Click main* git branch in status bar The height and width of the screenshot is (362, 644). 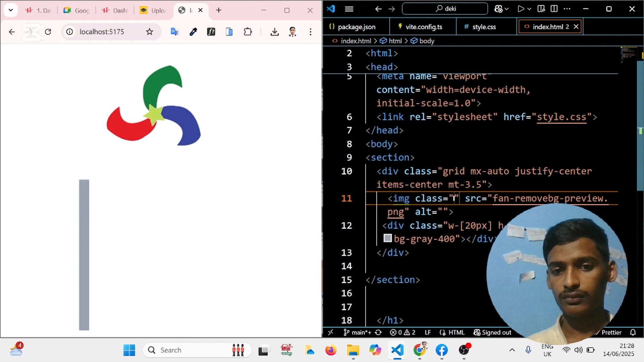coord(358,333)
